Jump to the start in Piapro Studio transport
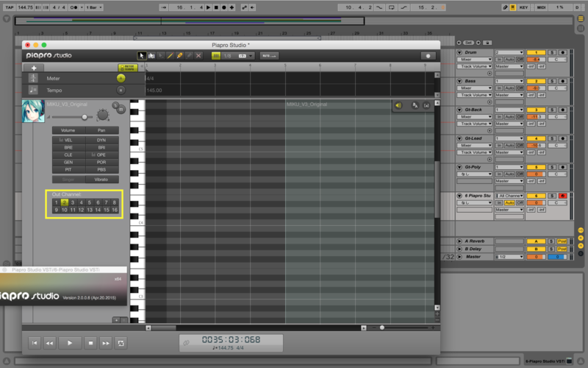This screenshot has height=368, width=588. pos(35,343)
